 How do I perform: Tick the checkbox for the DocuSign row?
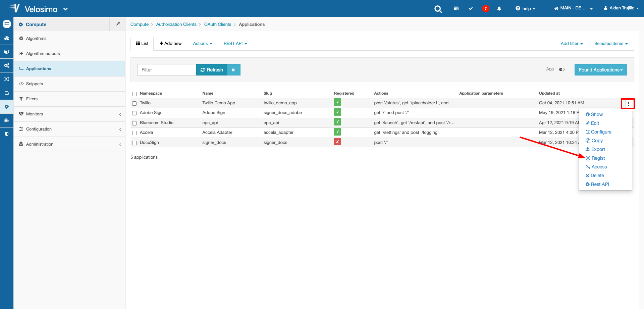tap(134, 143)
